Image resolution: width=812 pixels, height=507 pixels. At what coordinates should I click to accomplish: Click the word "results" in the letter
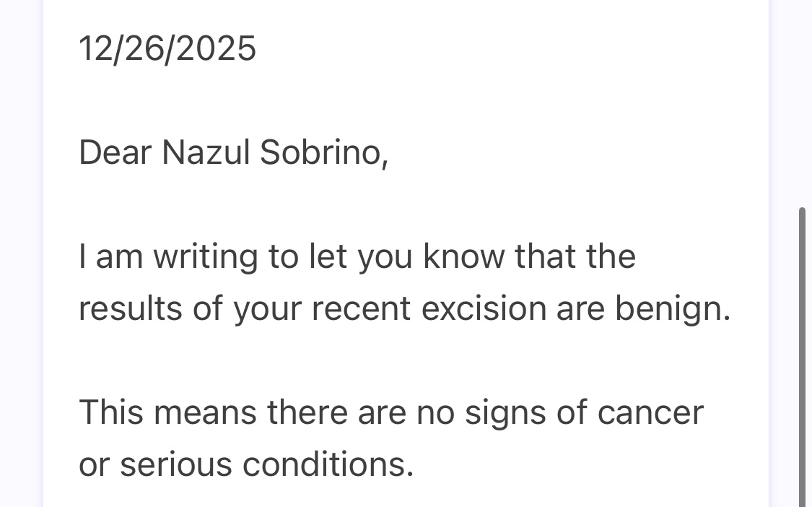130,308
